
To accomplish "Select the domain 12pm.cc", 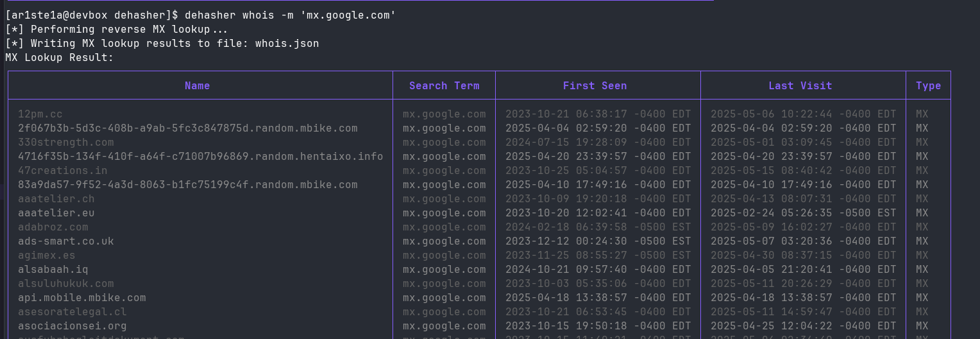I will 40,114.
